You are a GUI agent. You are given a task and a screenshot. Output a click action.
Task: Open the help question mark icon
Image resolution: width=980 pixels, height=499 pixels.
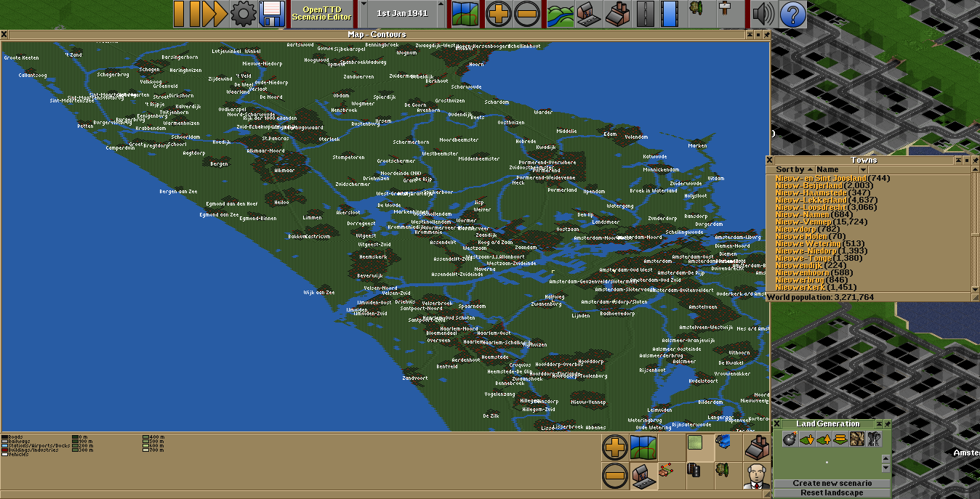pos(792,14)
